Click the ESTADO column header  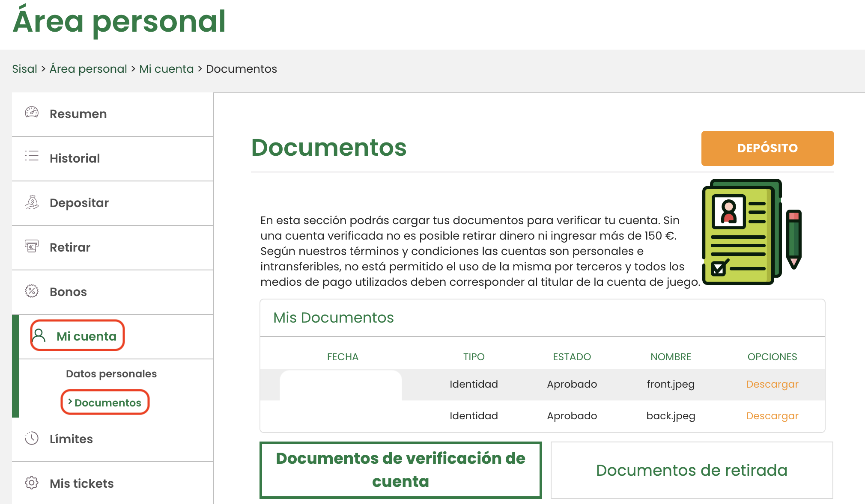point(572,357)
